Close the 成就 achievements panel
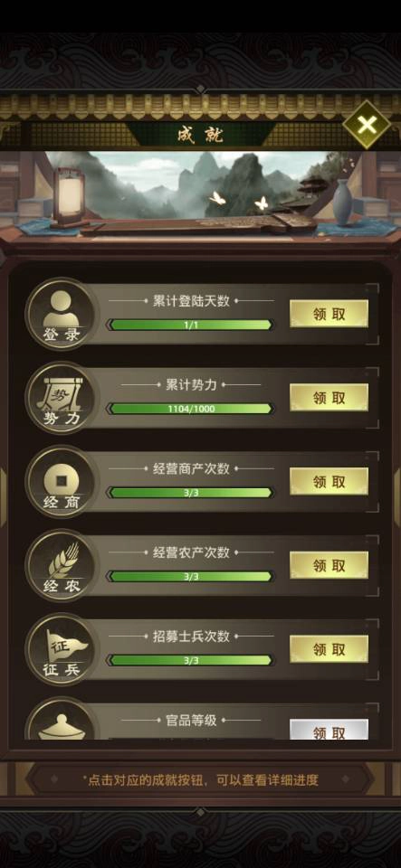401x868 pixels. pos(368,125)
